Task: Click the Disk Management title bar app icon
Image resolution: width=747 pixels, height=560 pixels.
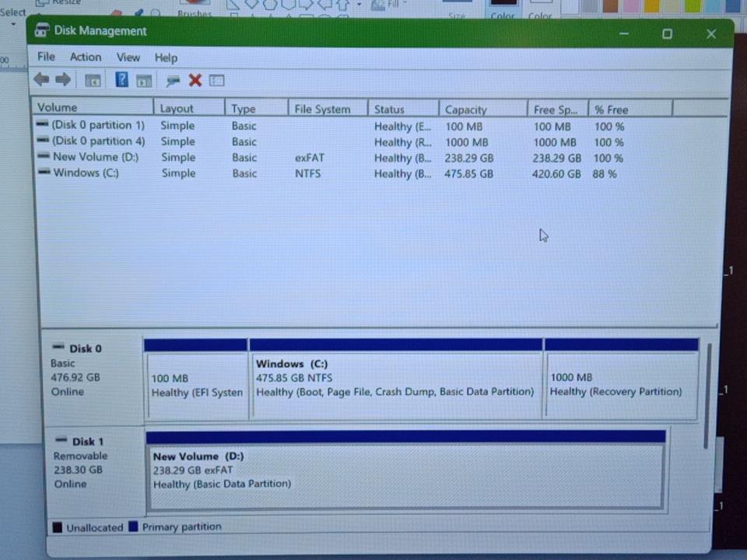Action: click(42, 30)
